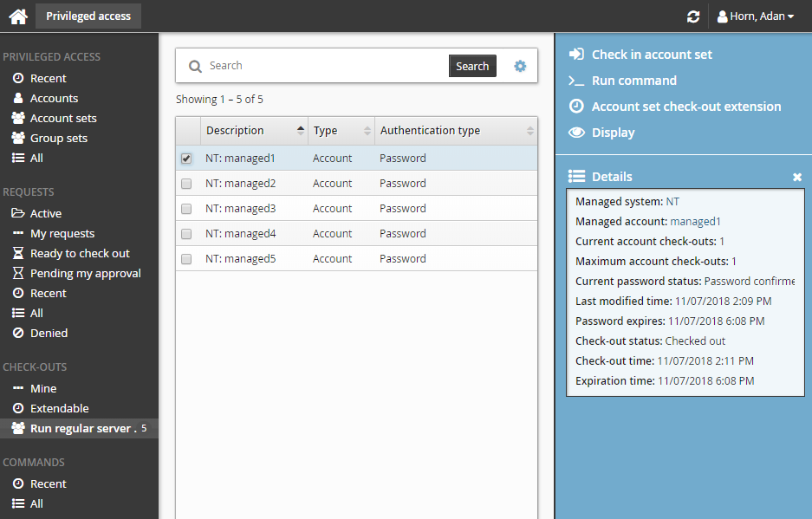Click the Check in account set icon
The height and width of the screenshot is (519, 812).
(576, 55)
